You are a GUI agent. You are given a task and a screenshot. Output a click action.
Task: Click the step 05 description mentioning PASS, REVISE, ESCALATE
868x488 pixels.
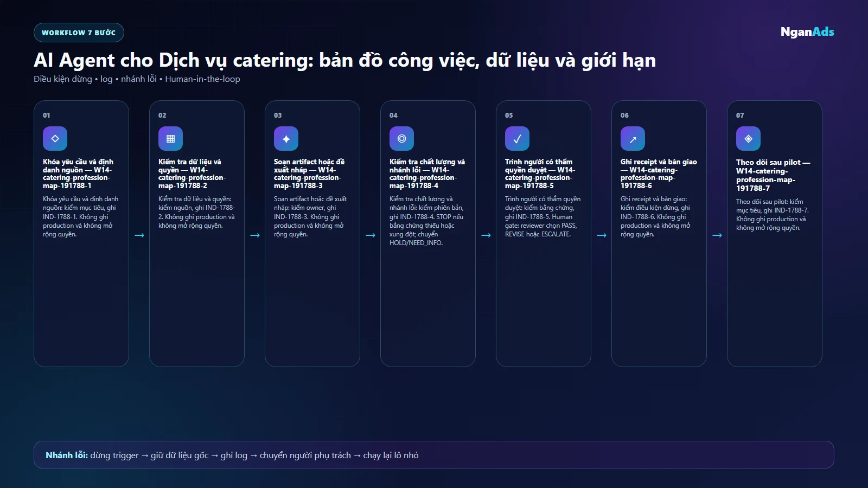[x=542, y=217]
